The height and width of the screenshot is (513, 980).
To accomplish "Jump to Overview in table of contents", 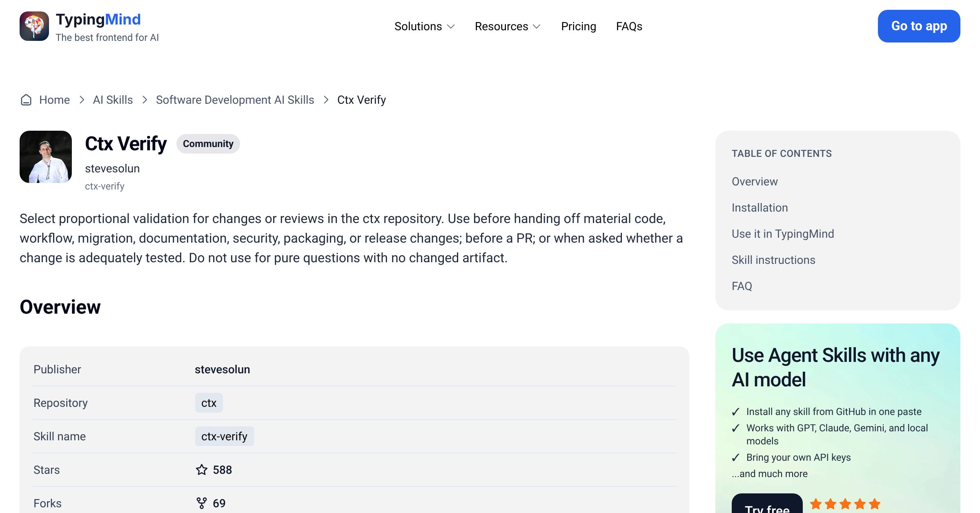I will 755,181.
